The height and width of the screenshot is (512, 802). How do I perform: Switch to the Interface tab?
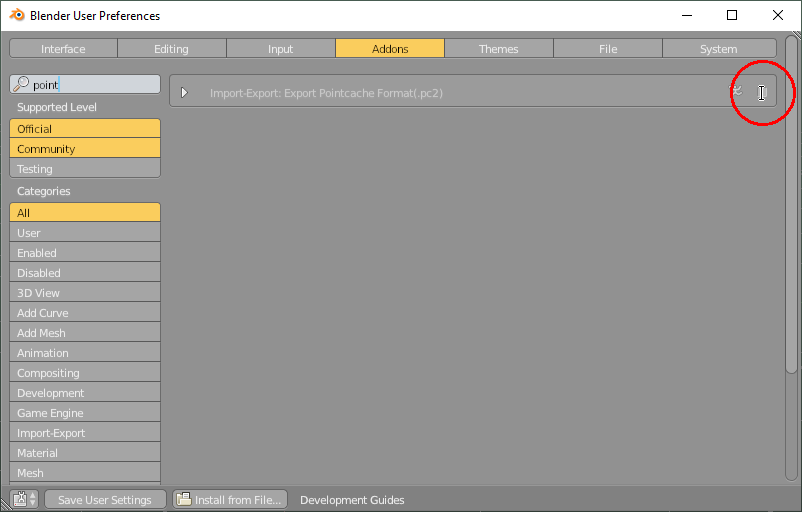63,49
